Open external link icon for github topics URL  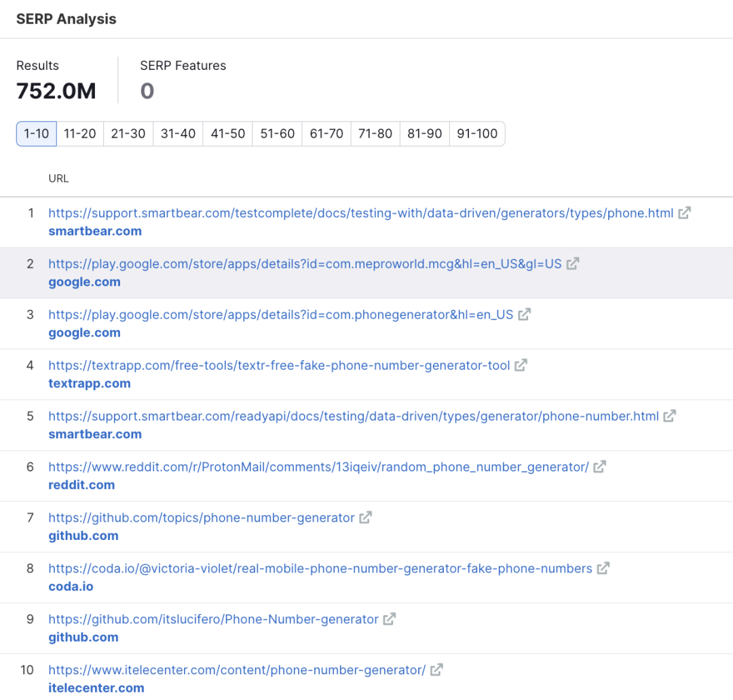click(365, 518)
